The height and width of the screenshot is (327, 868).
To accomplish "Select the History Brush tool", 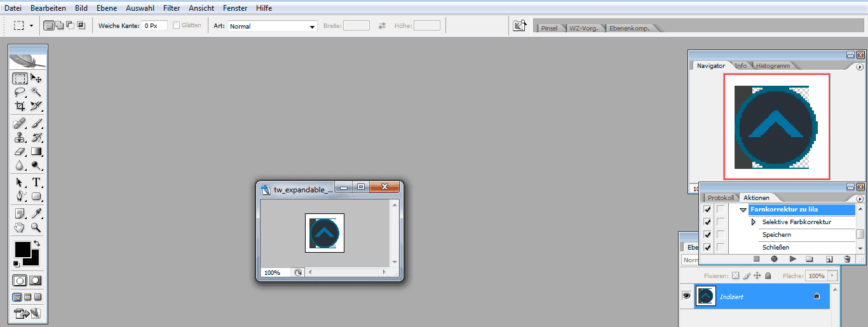I will pyautogui.click(x=36, y=137).
